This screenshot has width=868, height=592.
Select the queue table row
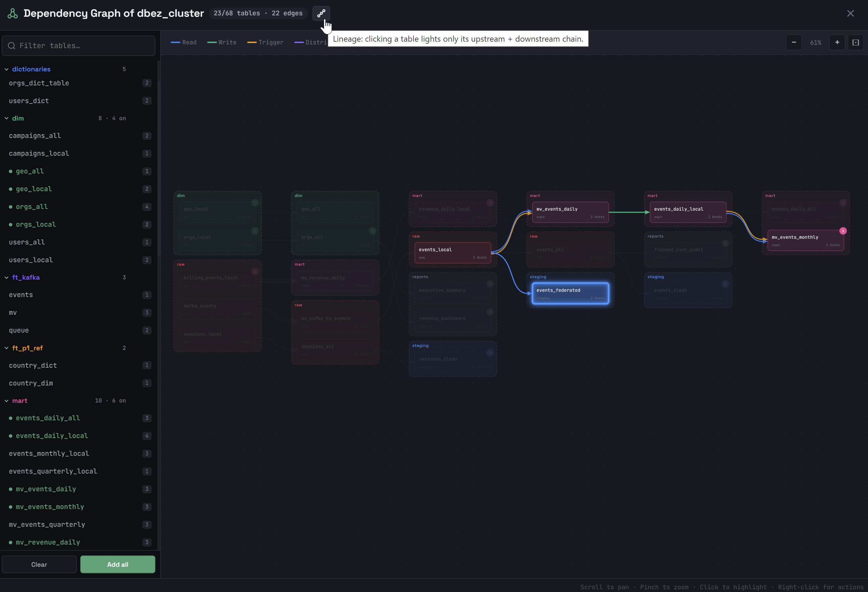[x=79, y=330]
